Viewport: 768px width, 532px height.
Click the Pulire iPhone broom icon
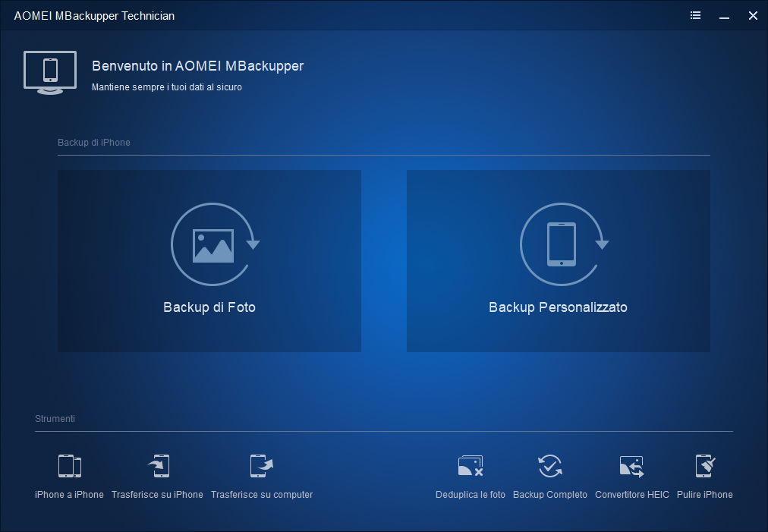pyautogui.click(x=705, y=466)
